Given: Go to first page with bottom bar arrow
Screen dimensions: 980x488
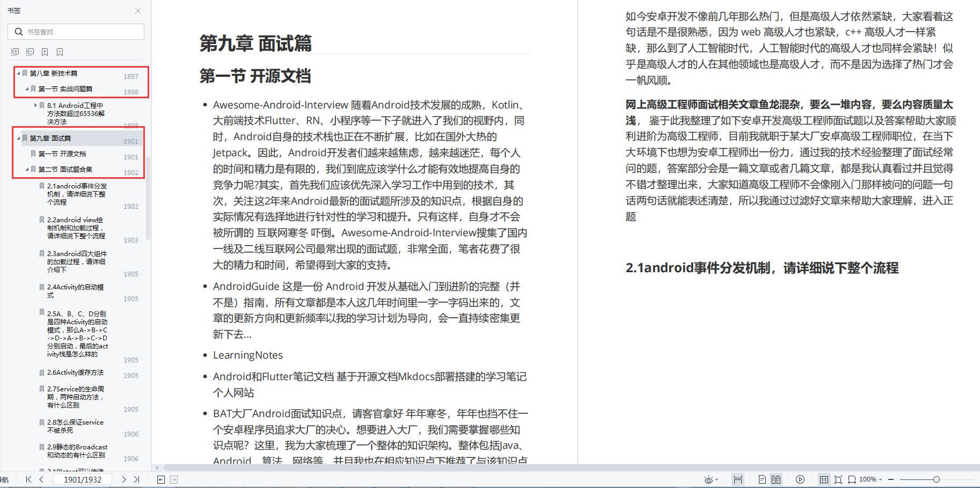Looking at the screenshot, I should tap(28, 479).
